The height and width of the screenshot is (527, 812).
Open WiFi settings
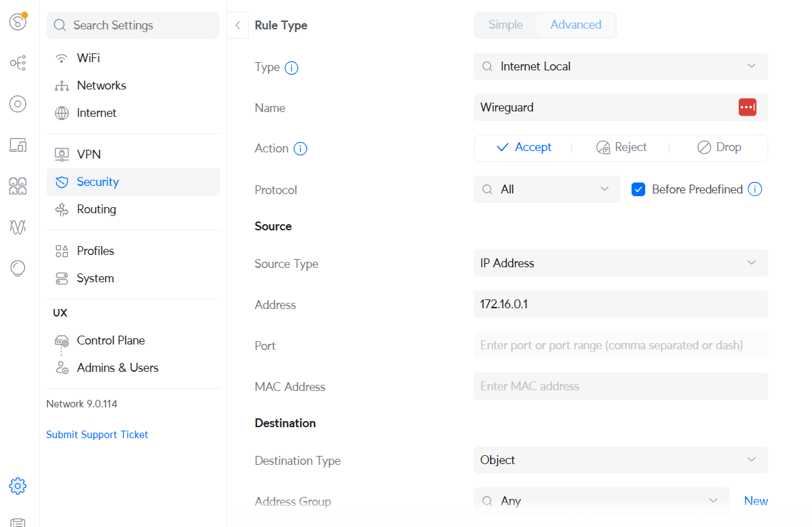(x=133, y=58)
